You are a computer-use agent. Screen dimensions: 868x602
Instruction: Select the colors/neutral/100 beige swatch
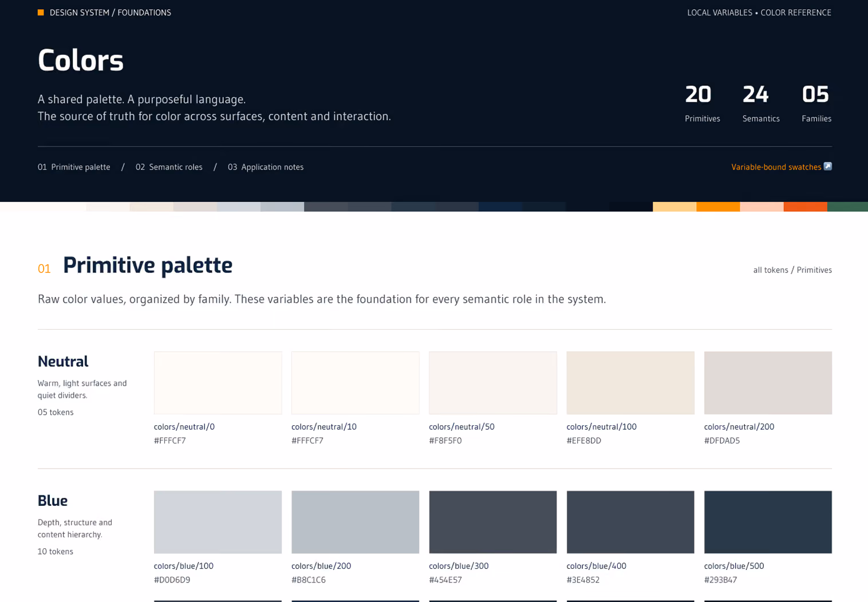coord(630,383)
